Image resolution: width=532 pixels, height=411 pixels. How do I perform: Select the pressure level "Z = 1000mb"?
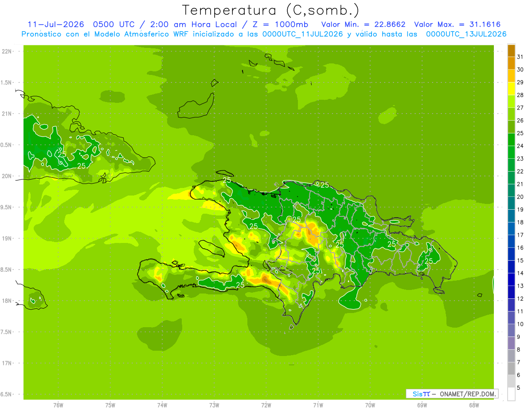pyautogui.click(x=280, y=24)
